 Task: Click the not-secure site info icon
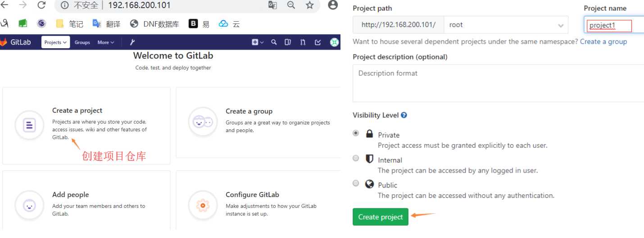64,6
